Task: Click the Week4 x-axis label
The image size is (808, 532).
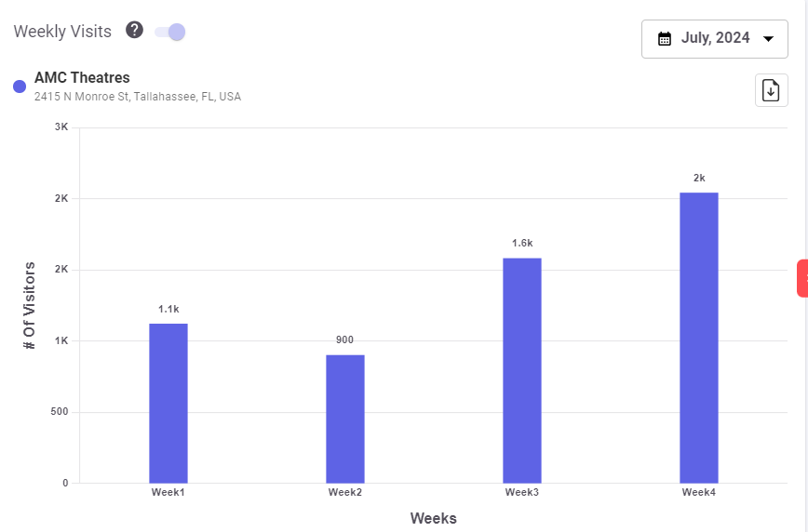Action: point(698,492)
